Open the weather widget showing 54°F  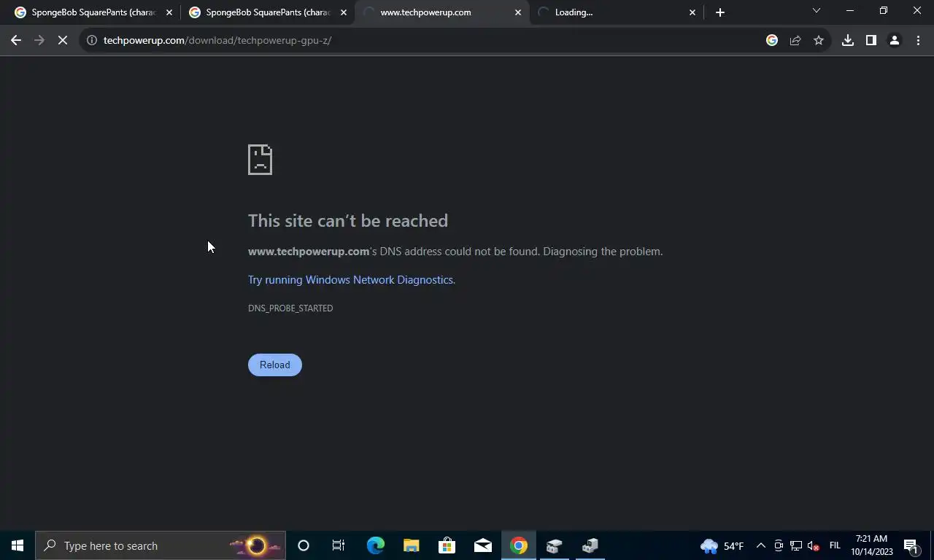(x=722, y=545)
